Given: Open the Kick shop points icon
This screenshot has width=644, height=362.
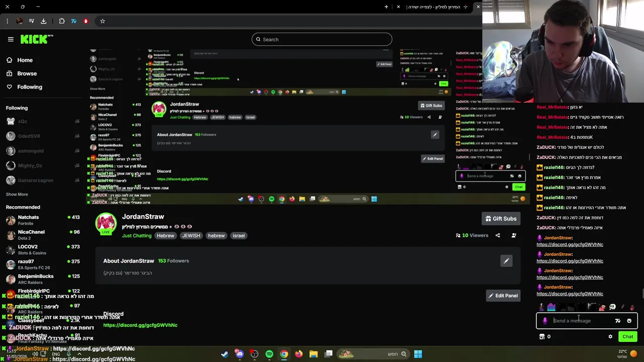Looking at the screenshot, I should [542, 337].
